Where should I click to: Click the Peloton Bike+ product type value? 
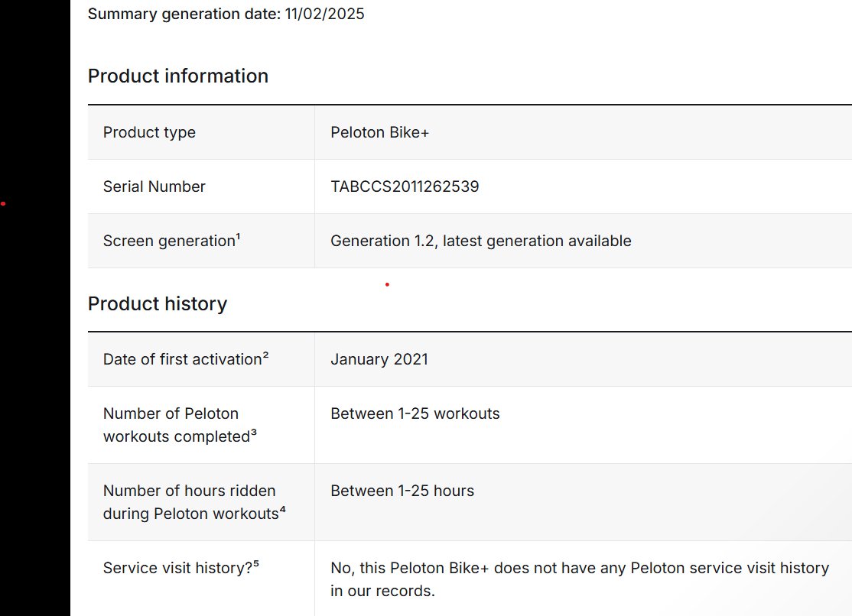(380, 132)
